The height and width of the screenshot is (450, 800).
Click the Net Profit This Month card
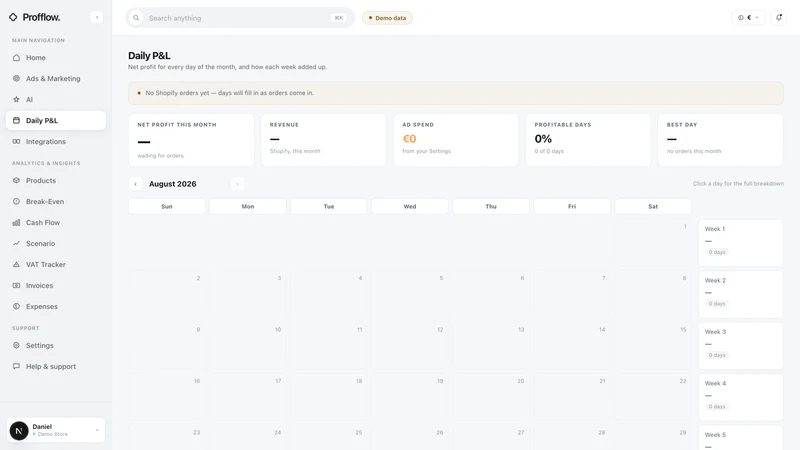pyautogui.click(x=191, y=140)
